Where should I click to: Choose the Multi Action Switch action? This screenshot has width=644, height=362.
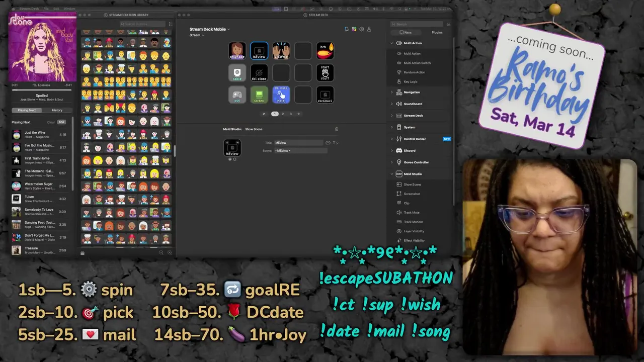tap(417, 63)
